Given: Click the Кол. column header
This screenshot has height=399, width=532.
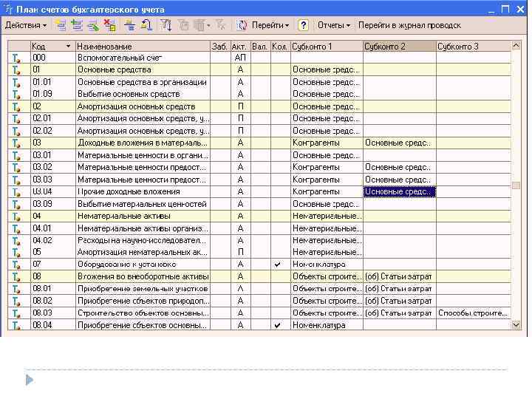Looking at the screenshot, I should (x=280, y=46).
